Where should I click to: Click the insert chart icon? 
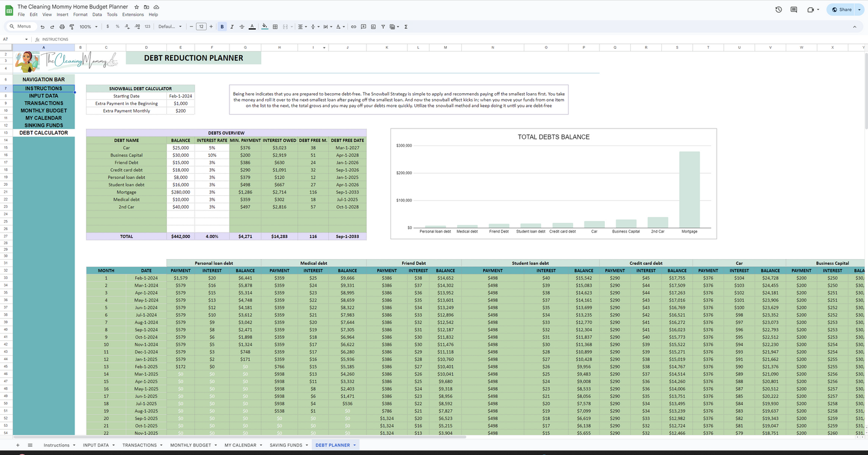tap(373, 26)
